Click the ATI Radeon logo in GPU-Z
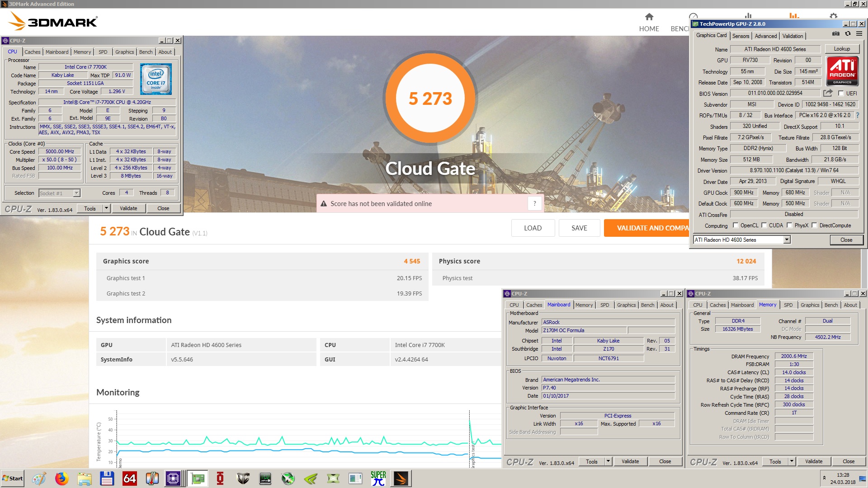Viewport: 868px width, 488px height. point(842,71)
